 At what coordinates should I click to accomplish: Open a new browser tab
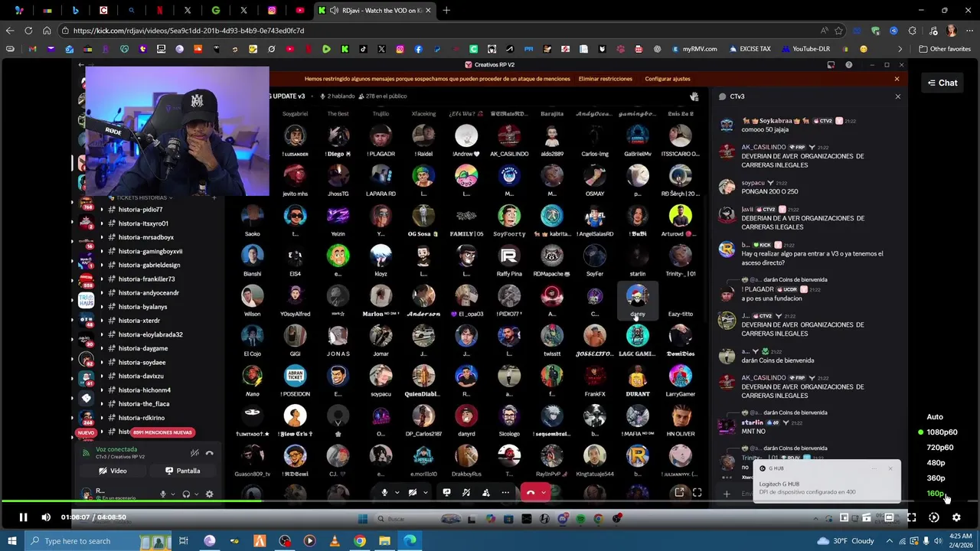(x=446, y=11)
